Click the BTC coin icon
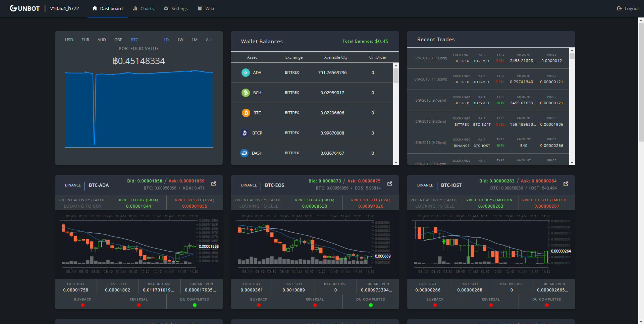Viewport: 644px width, 324px height. point(246,113)
